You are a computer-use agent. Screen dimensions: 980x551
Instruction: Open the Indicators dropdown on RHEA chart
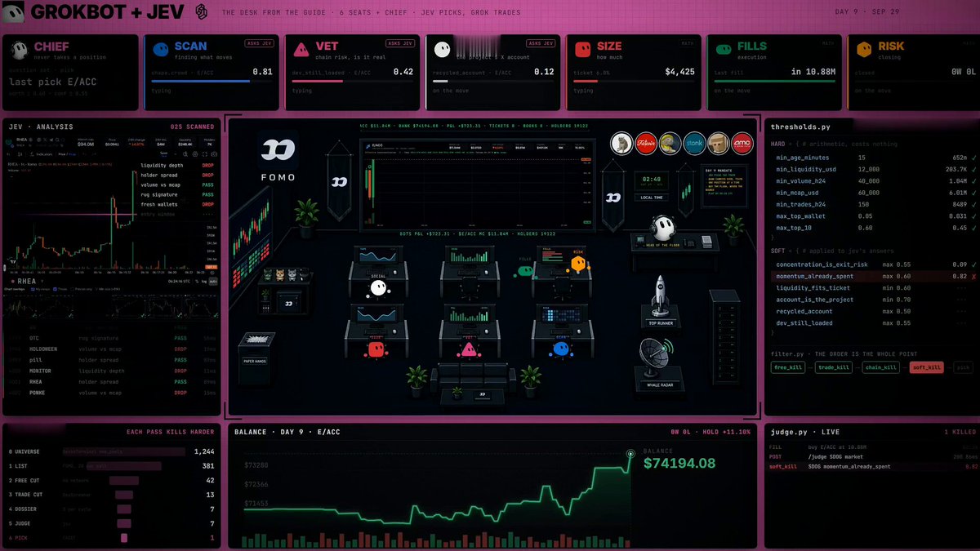43,153
